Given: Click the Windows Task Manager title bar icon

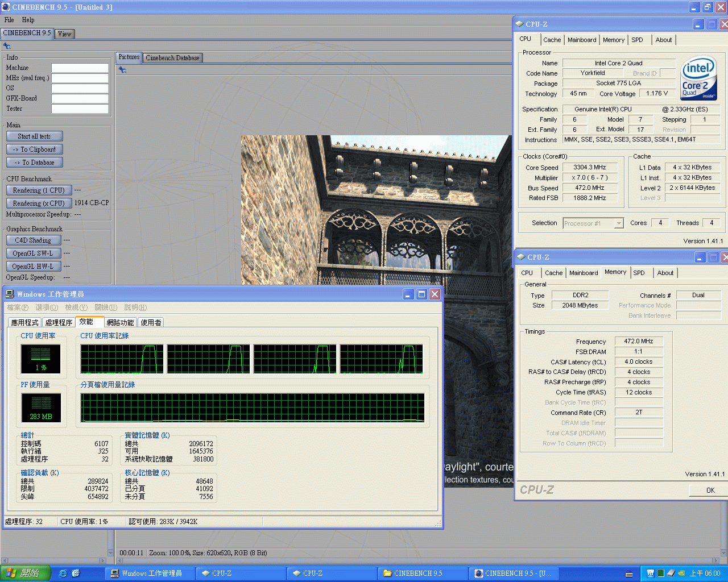Looking at the screenshot, I should [x=10, y=294].
